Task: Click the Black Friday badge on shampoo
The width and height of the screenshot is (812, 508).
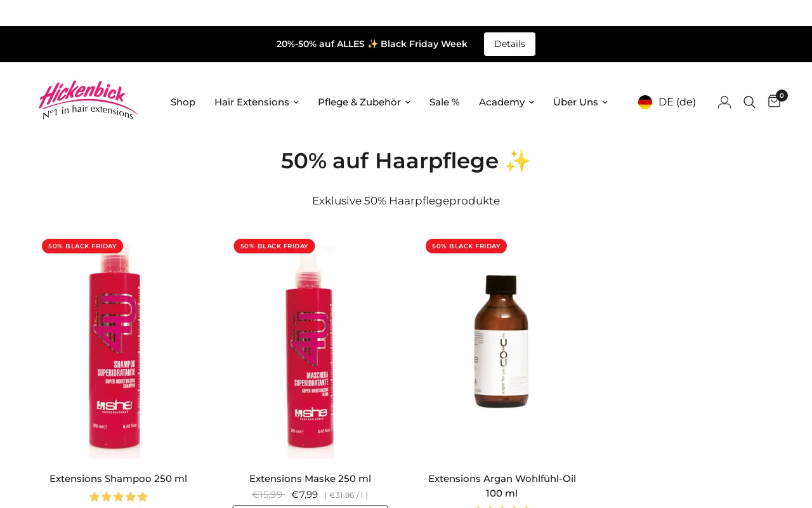Action: (x=82, y=246)
